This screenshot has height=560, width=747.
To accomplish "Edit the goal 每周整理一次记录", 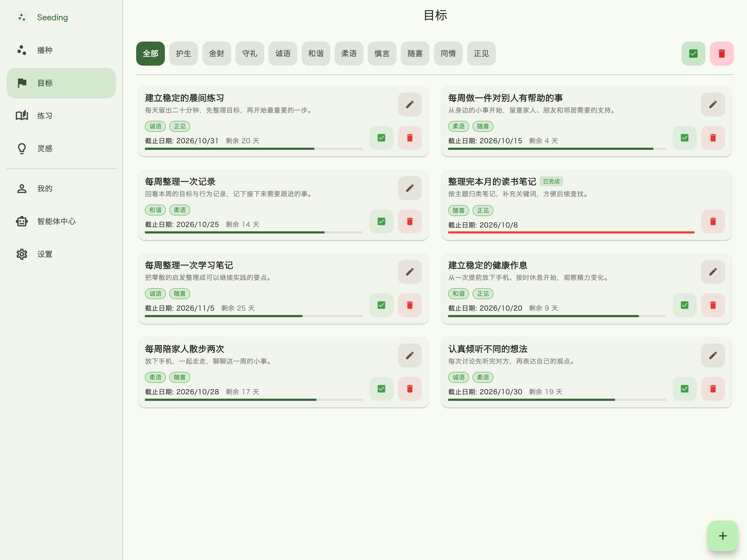I will coord(409,188).
